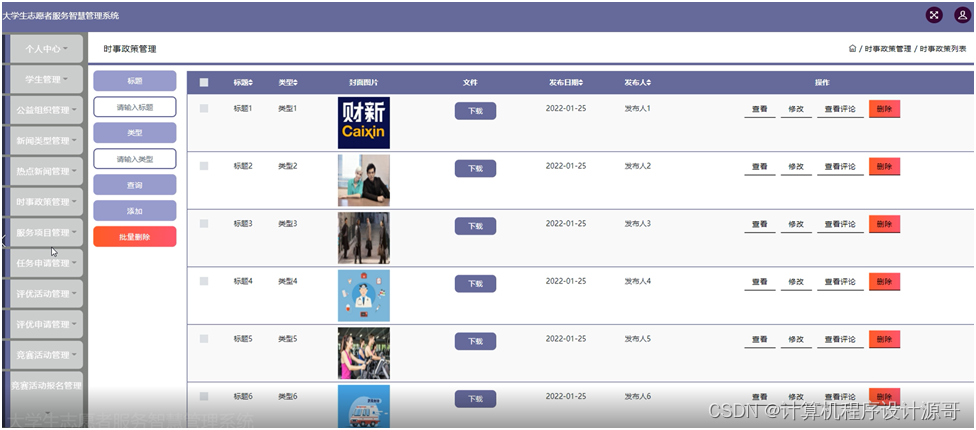976x430 pixels.
Task: Download the file for 标题2
Action: 476,169
